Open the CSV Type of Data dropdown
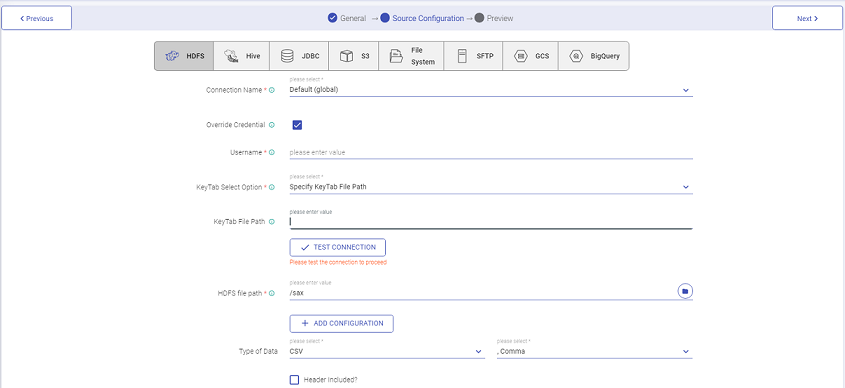 point(387,351)
